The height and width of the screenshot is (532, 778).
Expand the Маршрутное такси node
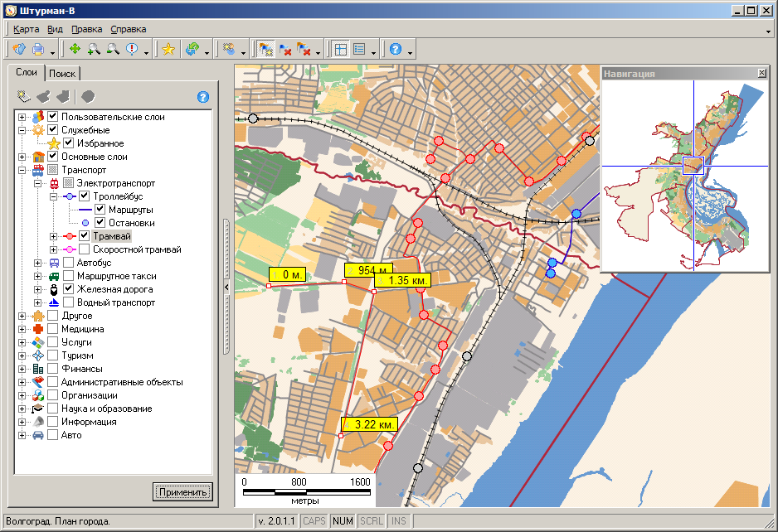[x=37, y=276]
